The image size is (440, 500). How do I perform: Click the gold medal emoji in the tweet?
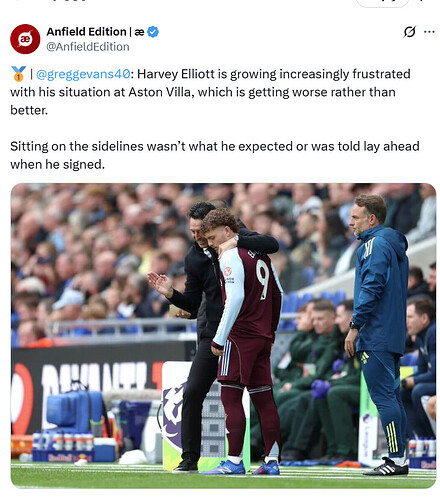(x=18, y=74)
